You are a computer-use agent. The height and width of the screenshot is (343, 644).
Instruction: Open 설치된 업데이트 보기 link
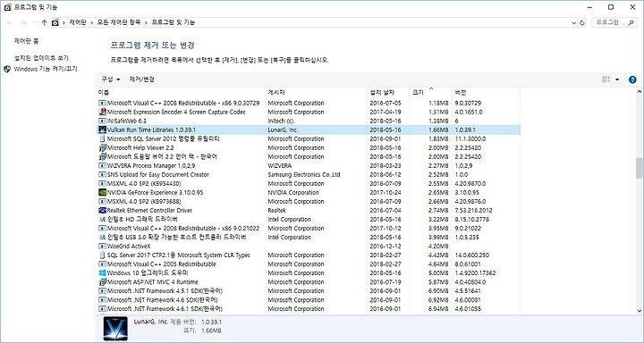(x=41, y=58)
